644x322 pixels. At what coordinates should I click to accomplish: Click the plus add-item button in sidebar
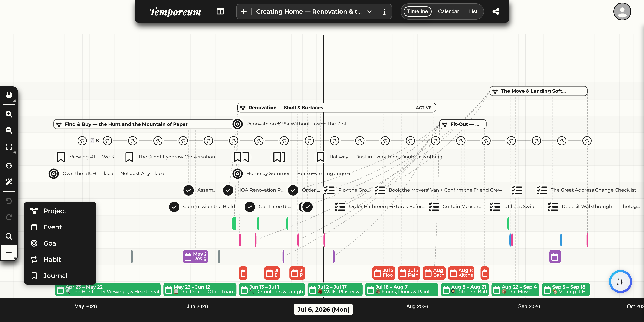tap(9, 253)
